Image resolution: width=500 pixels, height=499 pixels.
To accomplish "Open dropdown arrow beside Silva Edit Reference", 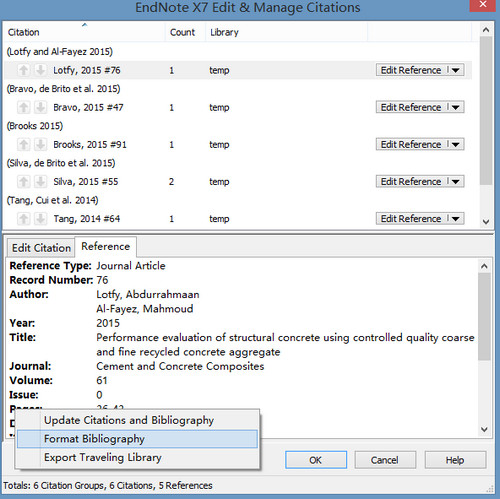I will [456, 182].
